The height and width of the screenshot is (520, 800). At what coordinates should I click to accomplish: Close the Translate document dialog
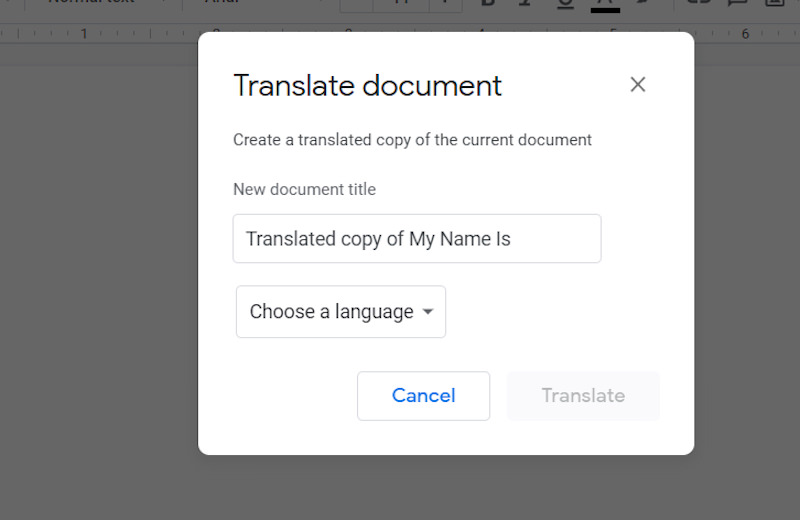tap(637, 85)
